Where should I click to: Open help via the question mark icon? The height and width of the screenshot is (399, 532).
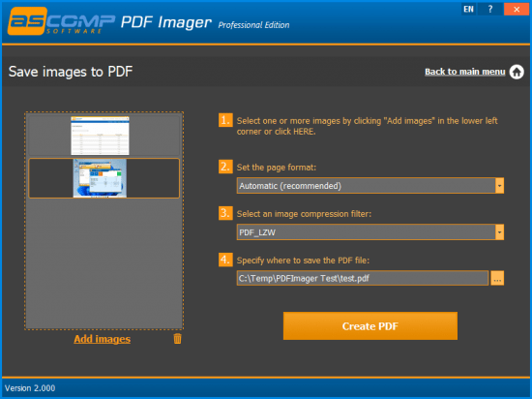[490, 9]
